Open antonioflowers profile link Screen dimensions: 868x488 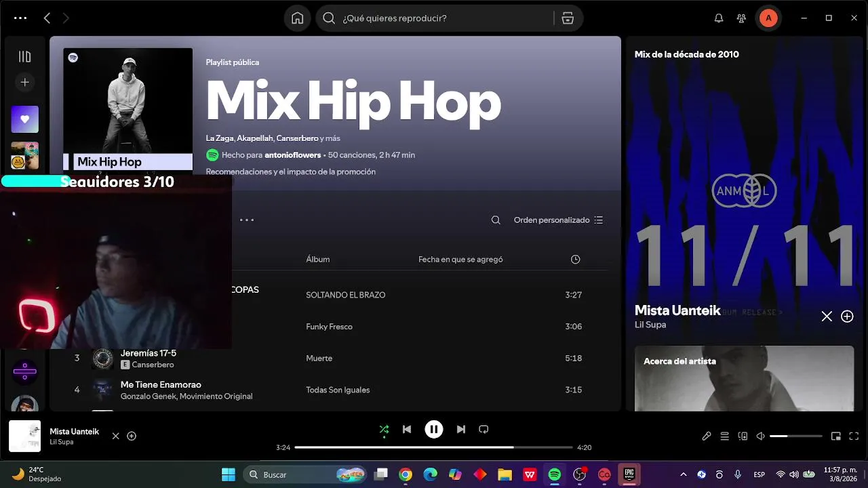(292, 155)
